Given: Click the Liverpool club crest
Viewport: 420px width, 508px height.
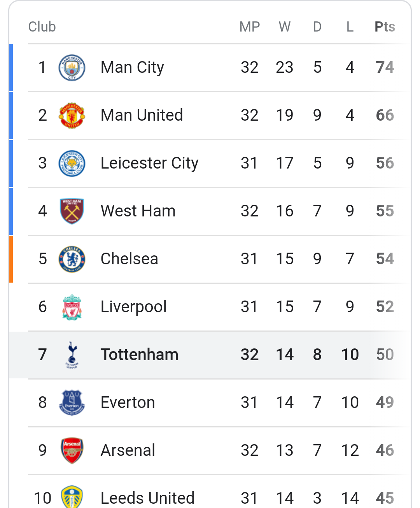Looking at the screenshot, I should pyautogui.click(x=72, y=307).
